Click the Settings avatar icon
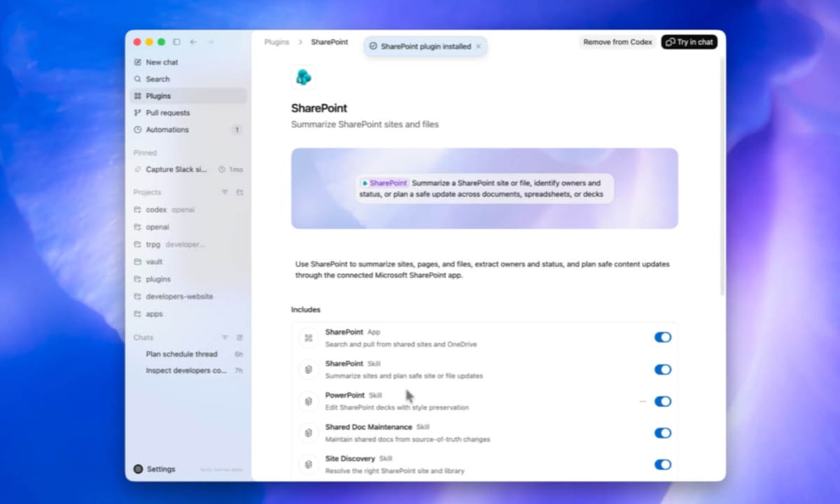 (x=138, y=469)
